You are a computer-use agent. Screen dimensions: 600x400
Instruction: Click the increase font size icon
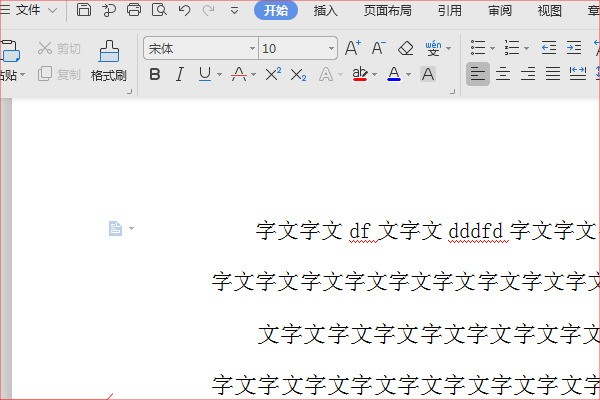pos(352,48)
